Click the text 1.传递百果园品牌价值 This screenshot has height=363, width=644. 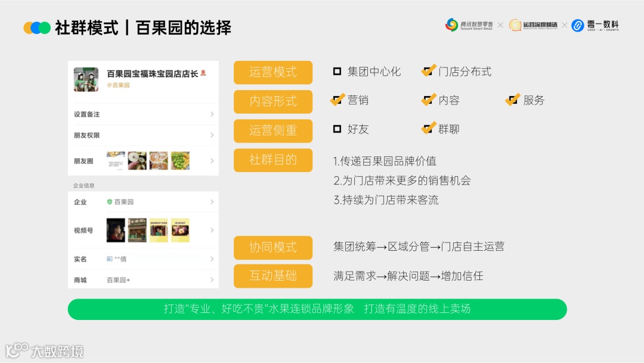click(x=385, y=161)
